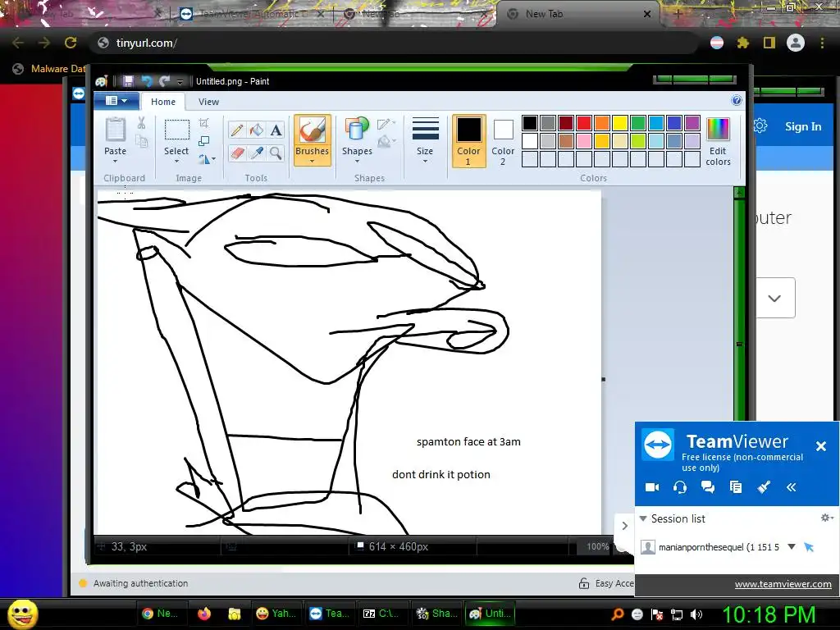
Task: Open Paint Help question mark icon
Action: click(737, 100)
